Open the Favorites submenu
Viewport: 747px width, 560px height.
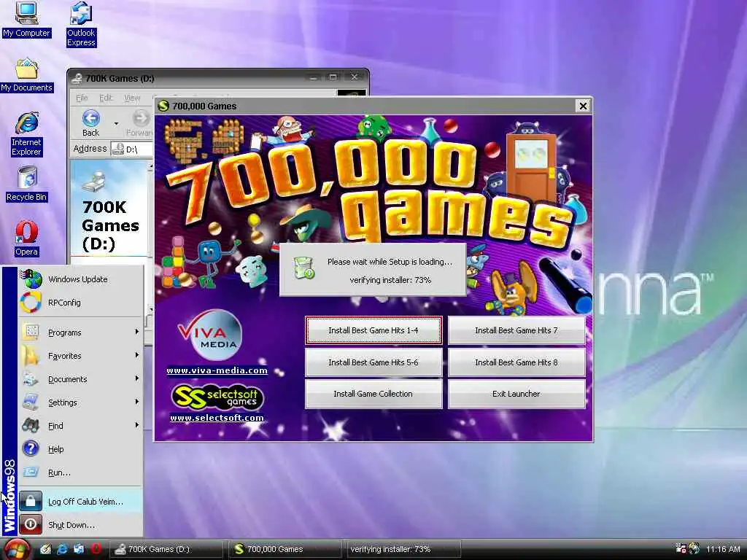(x=80, y=356)
